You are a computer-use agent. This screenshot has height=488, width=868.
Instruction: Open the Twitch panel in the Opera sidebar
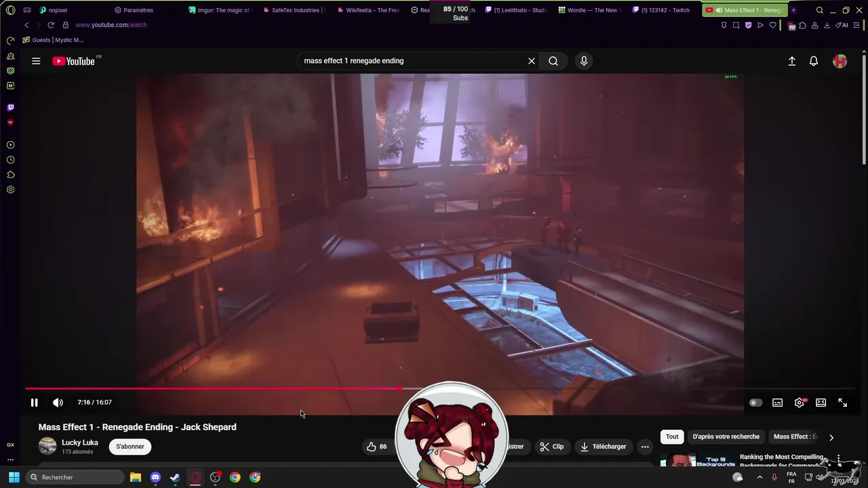click(10, 107)
